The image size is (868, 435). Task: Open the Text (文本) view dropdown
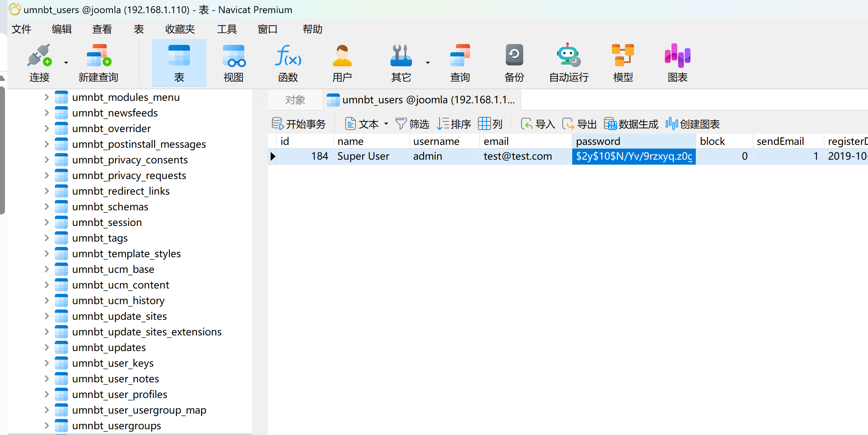pos(386,124)
